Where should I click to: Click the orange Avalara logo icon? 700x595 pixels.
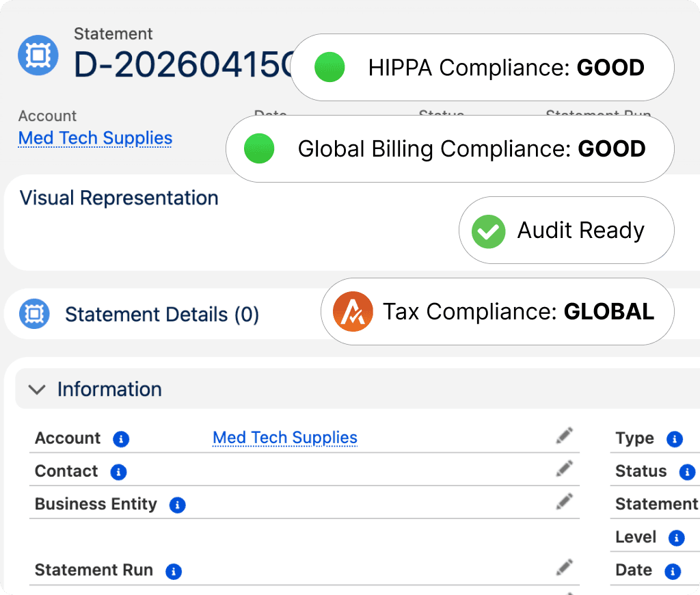(353, 311)
